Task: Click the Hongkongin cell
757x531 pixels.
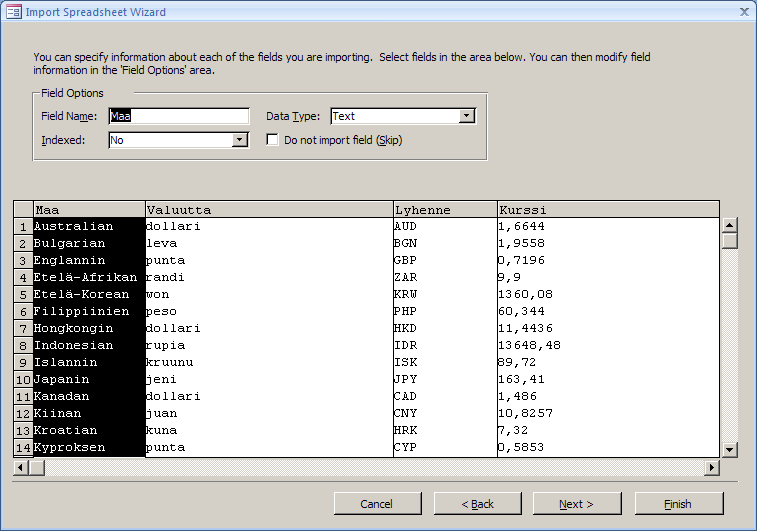Action: [89, 328]
